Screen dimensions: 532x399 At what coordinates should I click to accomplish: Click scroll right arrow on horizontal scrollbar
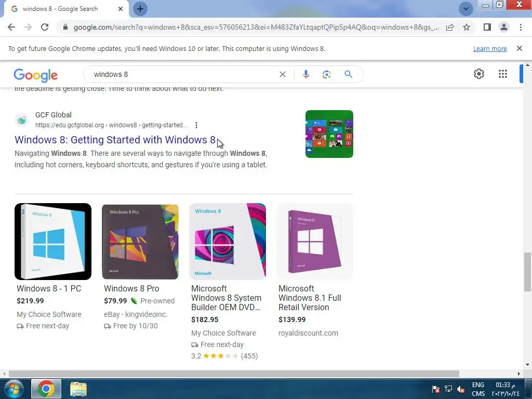tap(518, 374)
